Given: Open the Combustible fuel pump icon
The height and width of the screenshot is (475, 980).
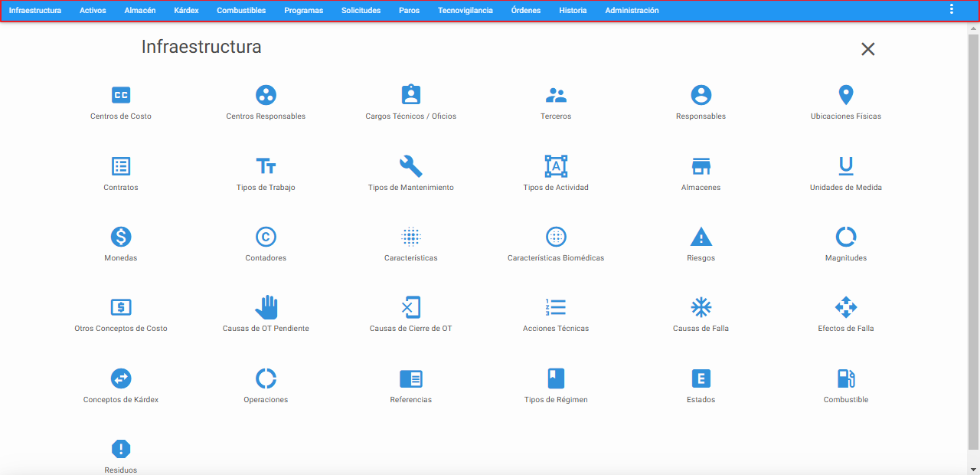Looking at the screenshot, I should pyautogui.click(x=846, y=378).
